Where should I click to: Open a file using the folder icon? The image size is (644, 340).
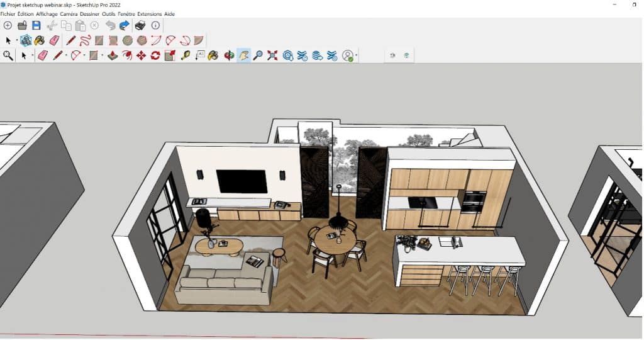pyautogui.click(x=22, y=25)
